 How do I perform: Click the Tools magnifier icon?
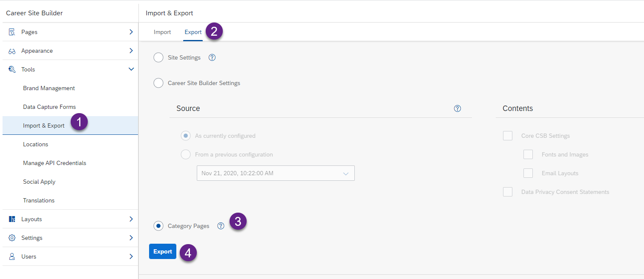(12, 69)
